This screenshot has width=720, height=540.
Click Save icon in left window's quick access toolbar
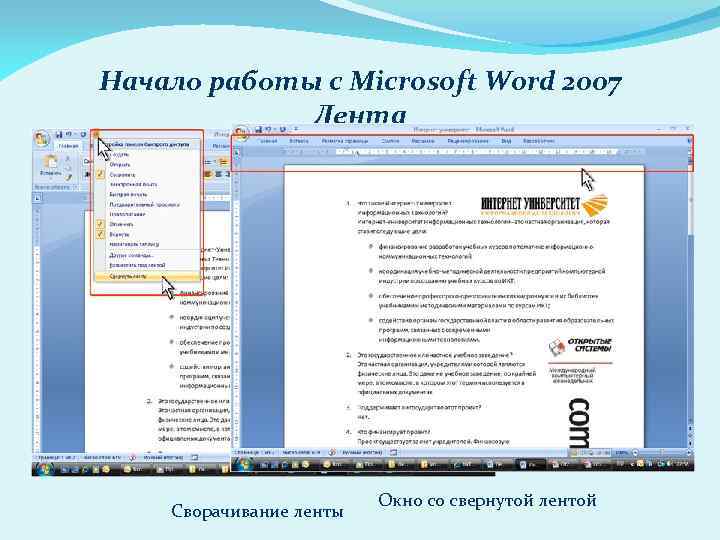pos(59,135)
